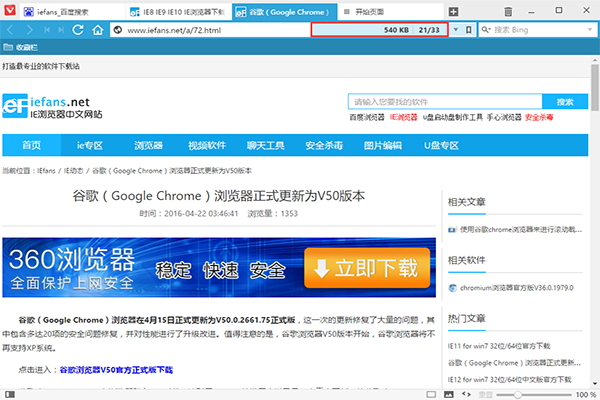The image size is (600, 400).
Task: Click the rewind history button
Action: [47, 30]
